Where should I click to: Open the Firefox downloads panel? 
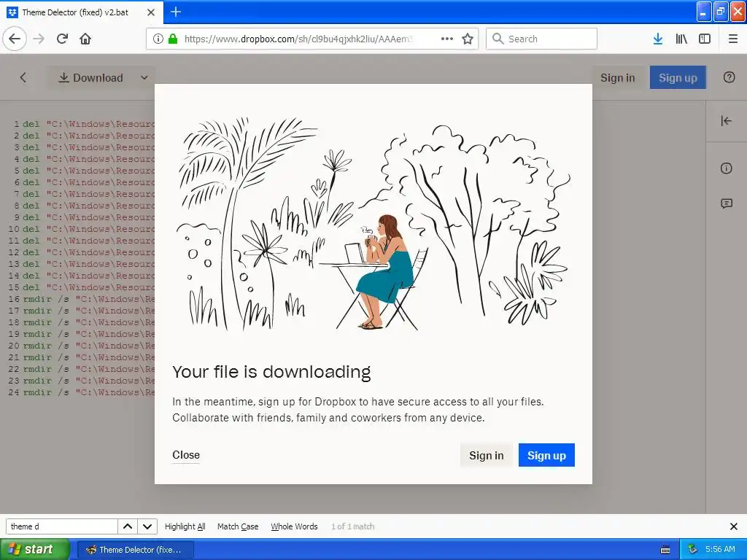click(658, 39)
